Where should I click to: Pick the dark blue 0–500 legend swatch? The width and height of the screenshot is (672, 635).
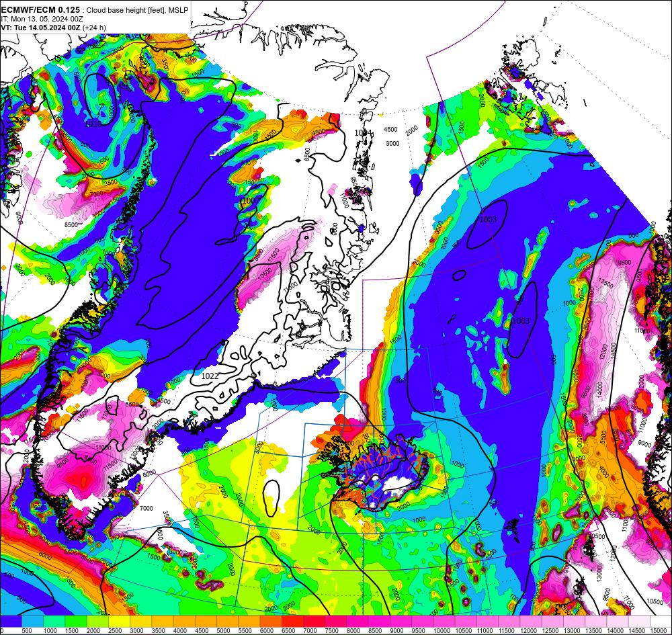pyautogui.click(x=11, y=621)
